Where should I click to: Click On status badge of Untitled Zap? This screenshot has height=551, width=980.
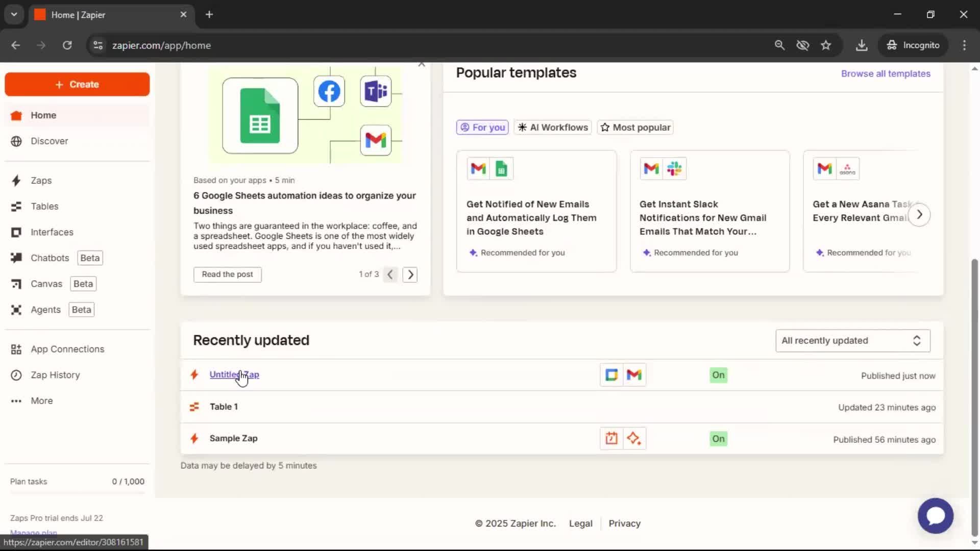(718, 375)
